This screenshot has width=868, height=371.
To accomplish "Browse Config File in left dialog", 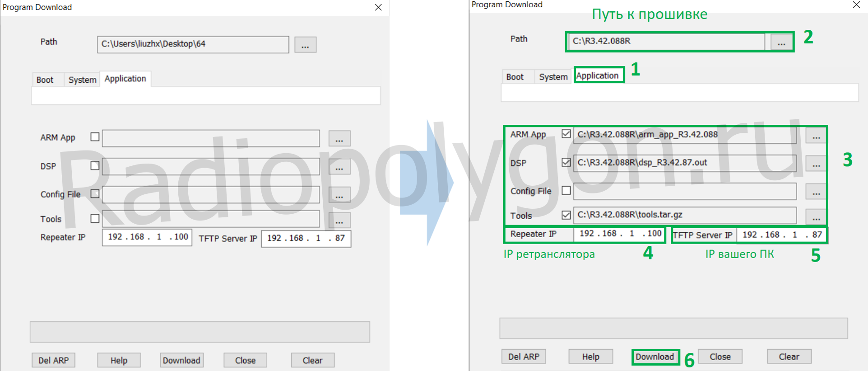I will [x=339, y=195].
